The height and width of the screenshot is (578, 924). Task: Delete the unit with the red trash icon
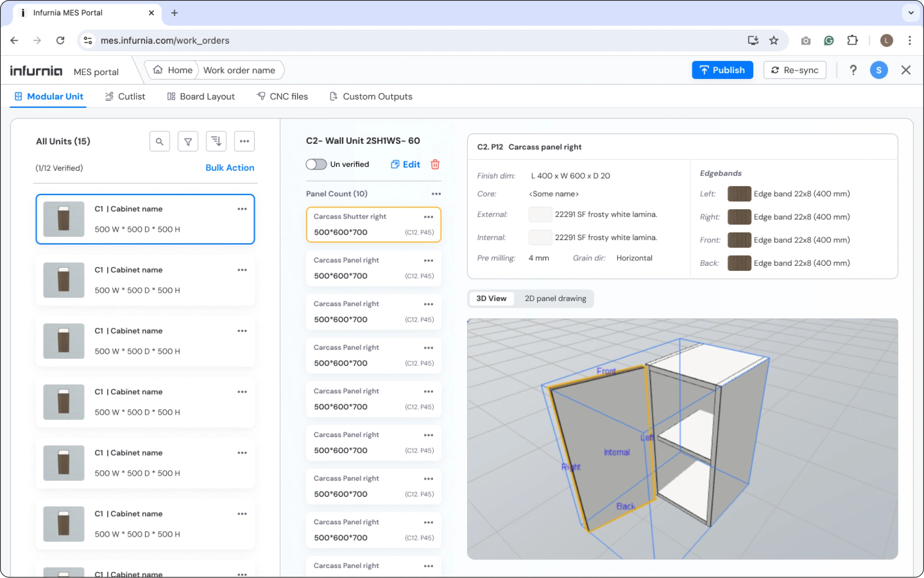pyautogui.click(x=435, y=164)
